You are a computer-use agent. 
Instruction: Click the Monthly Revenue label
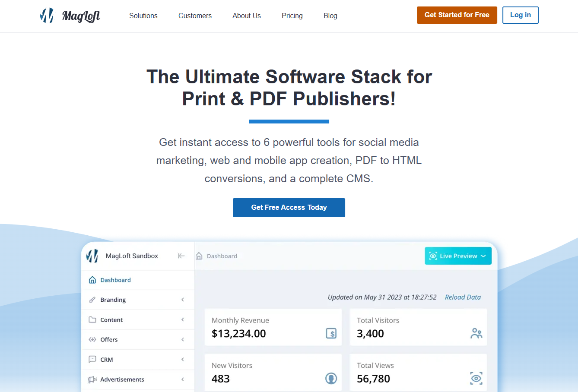[240, 320]
